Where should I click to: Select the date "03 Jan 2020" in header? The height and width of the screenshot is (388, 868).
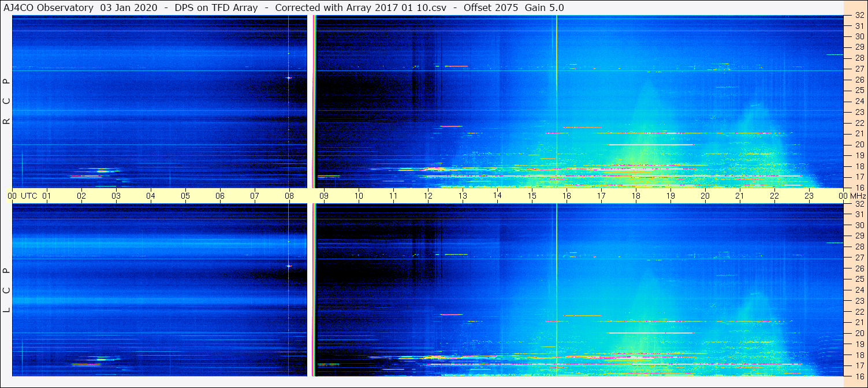(129, 8)
